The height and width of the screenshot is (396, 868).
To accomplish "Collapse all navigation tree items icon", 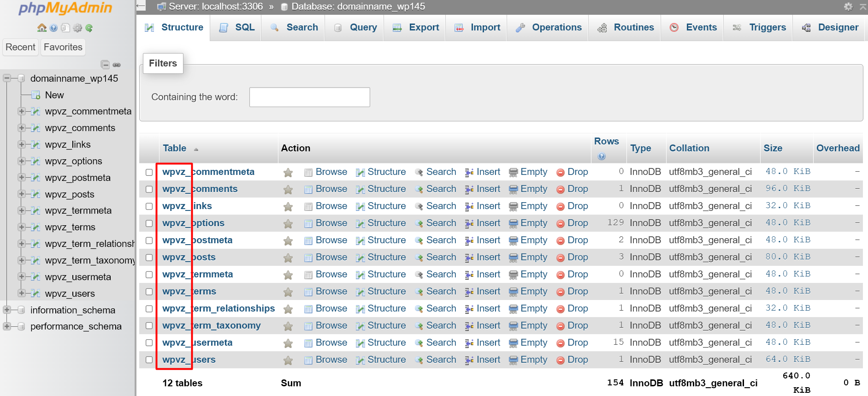I will pos(106,65).
